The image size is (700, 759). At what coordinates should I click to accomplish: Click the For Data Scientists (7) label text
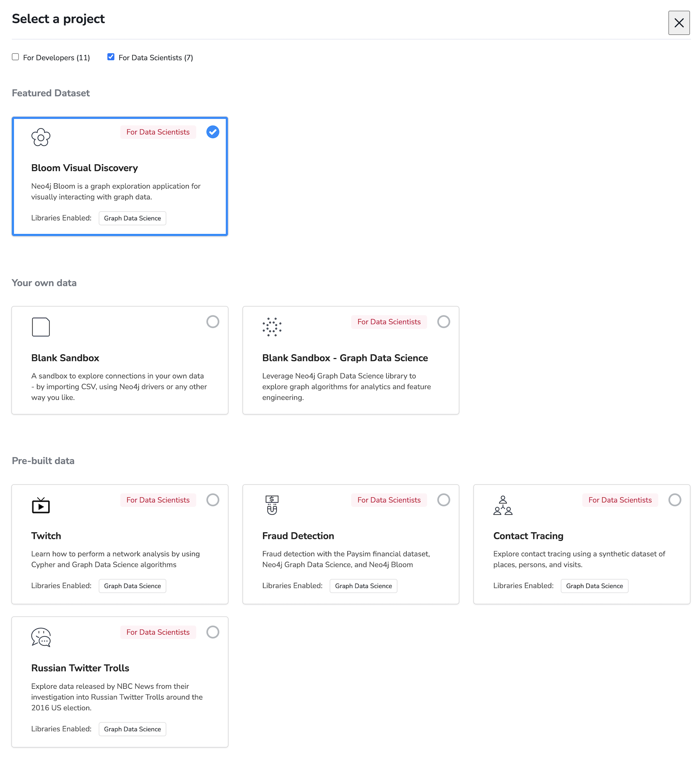coord(156,58)
